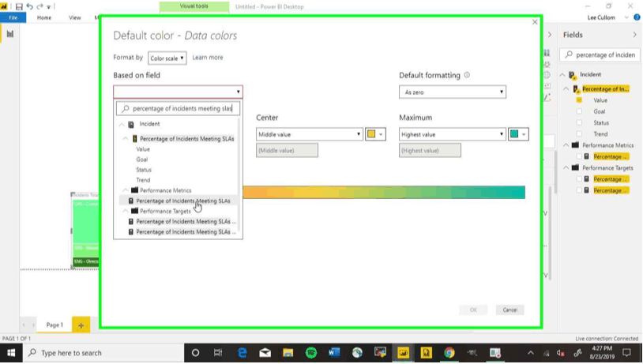This screenshot has width=643, height=364.
Task: Click the Performance Targets folder icon in Fields pane
Action: click(575, 167)
